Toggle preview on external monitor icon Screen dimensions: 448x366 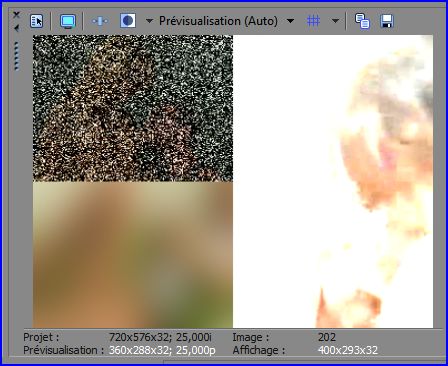coord(68,21)
